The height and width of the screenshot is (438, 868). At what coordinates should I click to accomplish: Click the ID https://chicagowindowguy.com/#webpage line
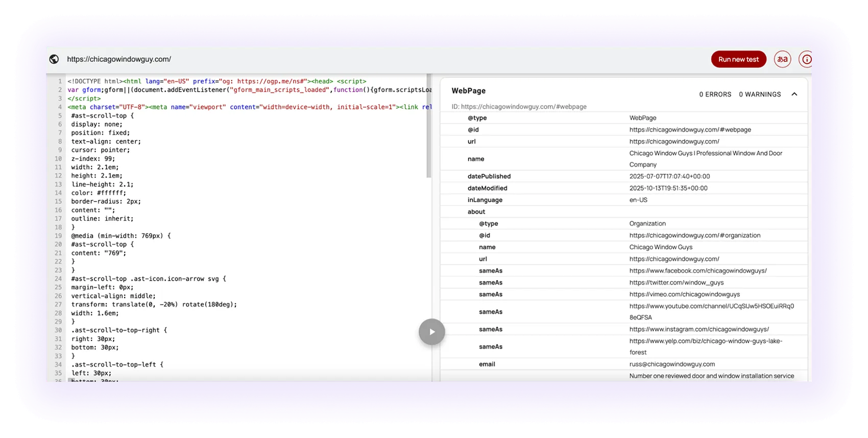point(519,107)
